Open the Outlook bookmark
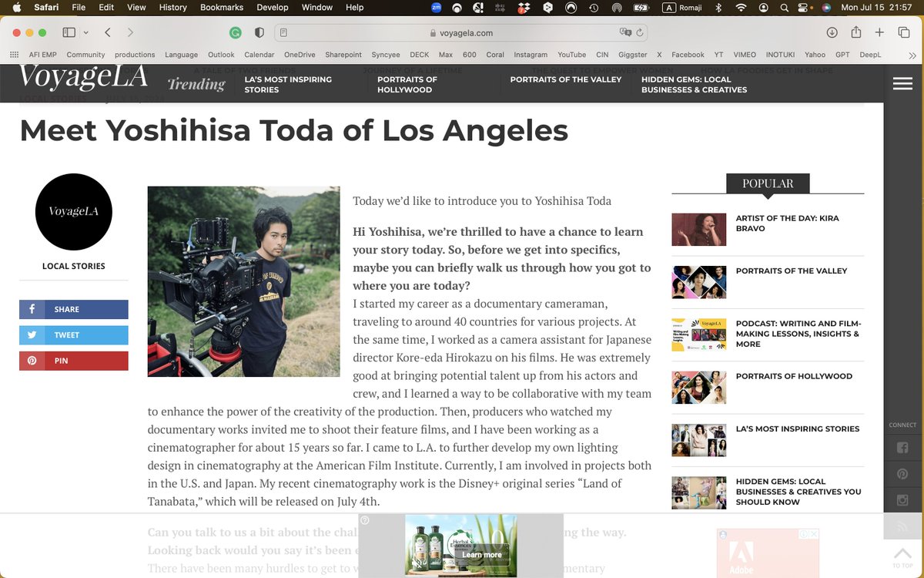This screenshot has height=578, width=924. click(x=221, y=55)
